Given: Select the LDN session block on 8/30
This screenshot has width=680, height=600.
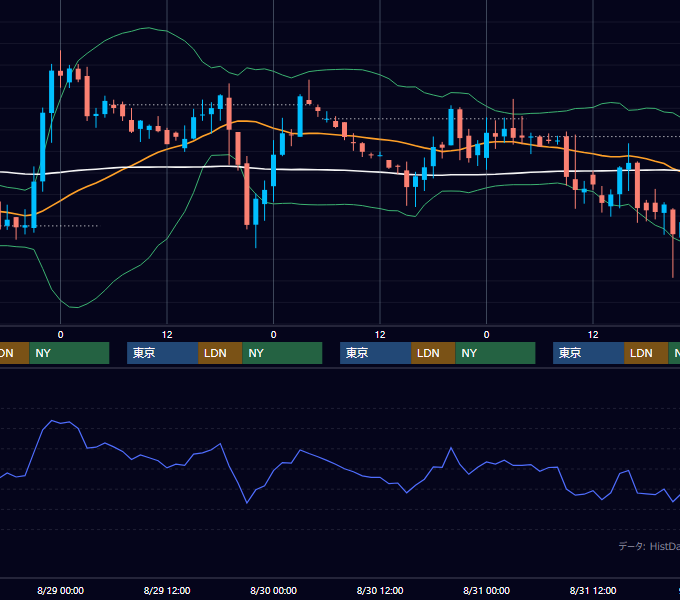Looking at the screenshot, I should 433,353.
